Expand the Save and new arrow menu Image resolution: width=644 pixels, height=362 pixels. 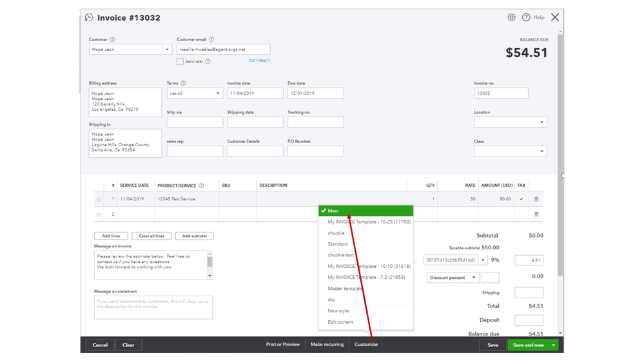(x=554, y=345)
